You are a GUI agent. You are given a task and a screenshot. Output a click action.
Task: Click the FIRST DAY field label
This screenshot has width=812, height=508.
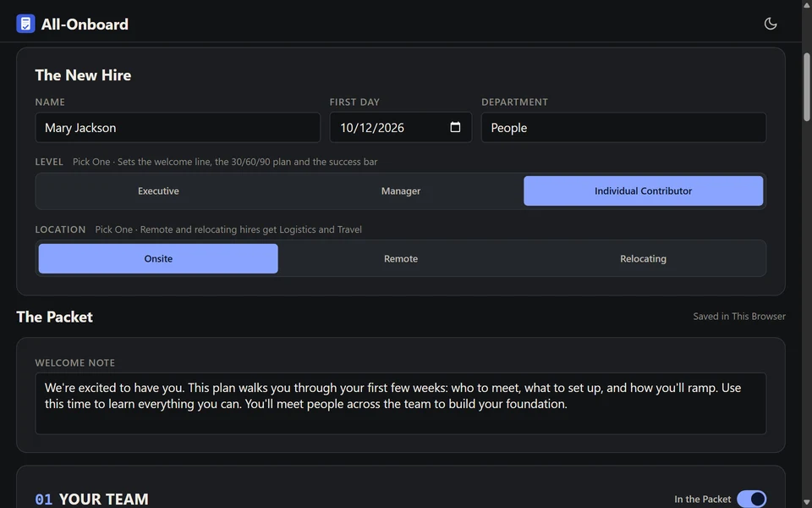pos(354,102)
